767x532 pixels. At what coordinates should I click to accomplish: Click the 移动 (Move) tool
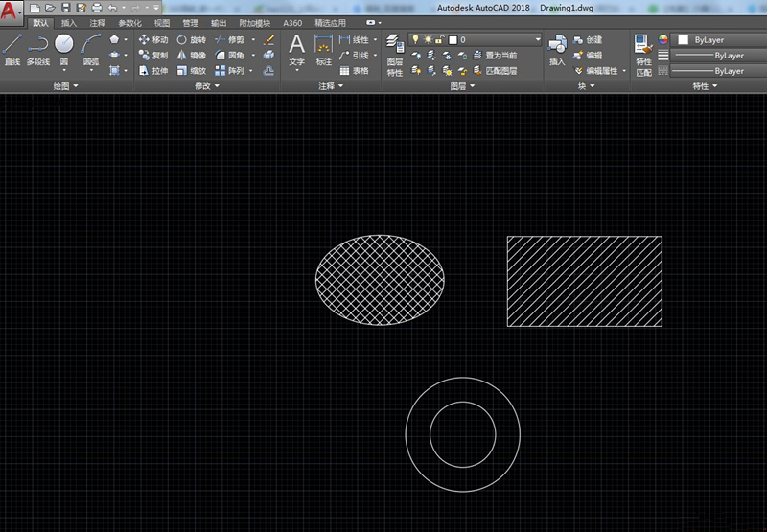point(152,40)
